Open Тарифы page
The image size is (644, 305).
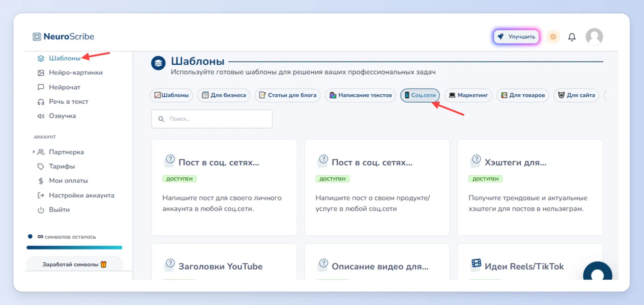(62, 166)
